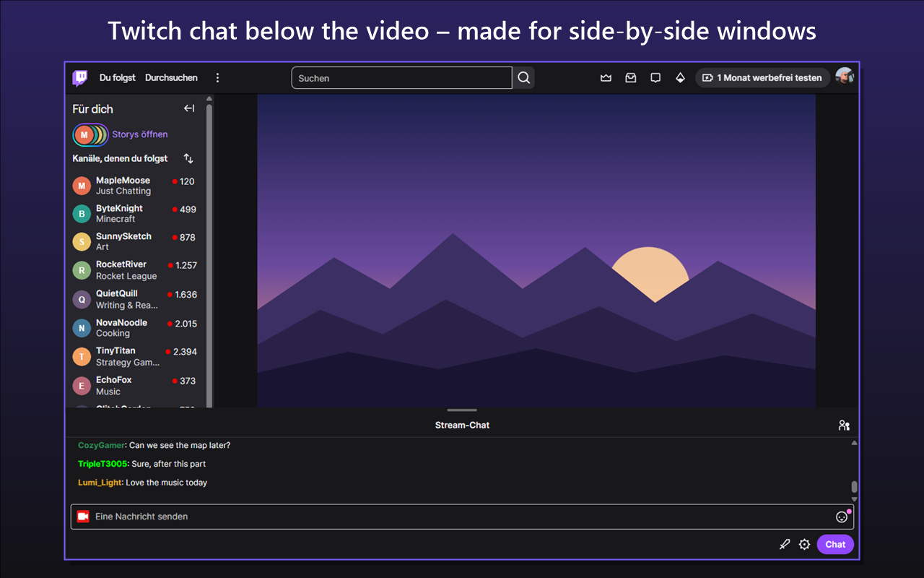Open the stacked story avatars
Viewport: 924px width, 578px height.
point(91,134)
